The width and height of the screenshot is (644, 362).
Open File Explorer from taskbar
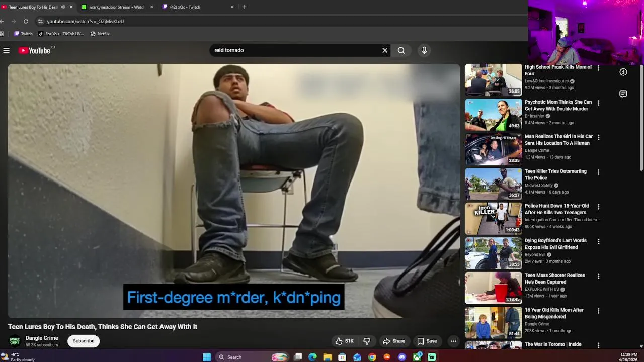[x=328, y=357]
